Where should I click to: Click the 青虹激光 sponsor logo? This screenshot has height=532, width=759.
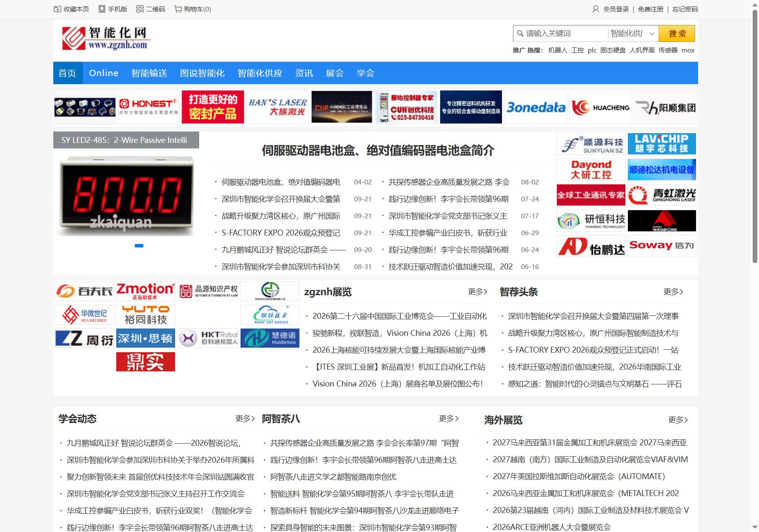tap(662, 195)
